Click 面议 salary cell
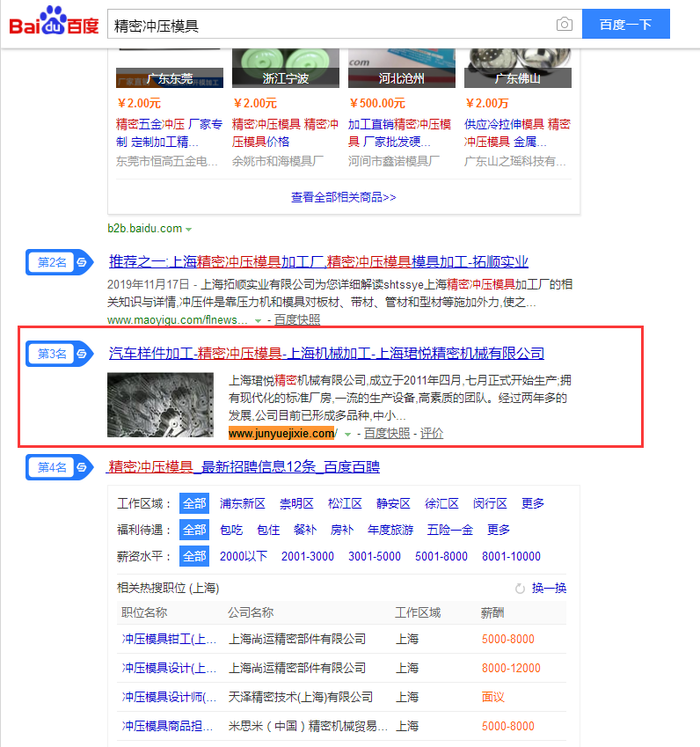The image size is (700, 747). [x=492, y=697]
